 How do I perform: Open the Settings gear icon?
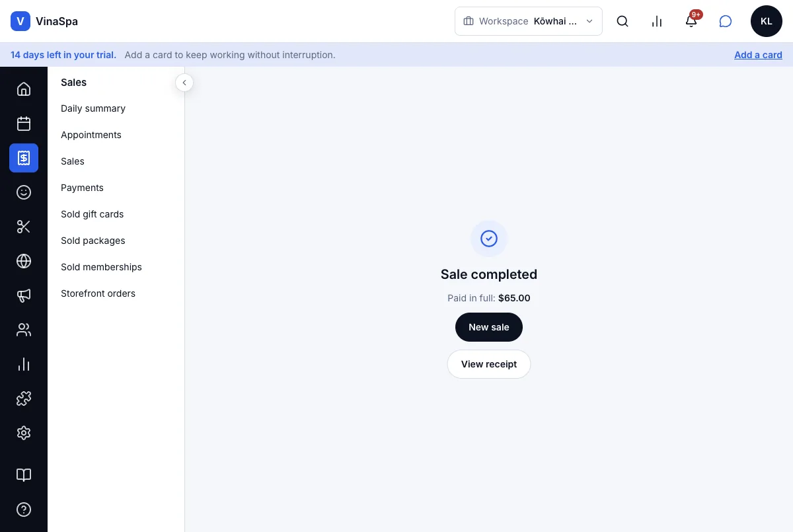[x=24, y=433]
